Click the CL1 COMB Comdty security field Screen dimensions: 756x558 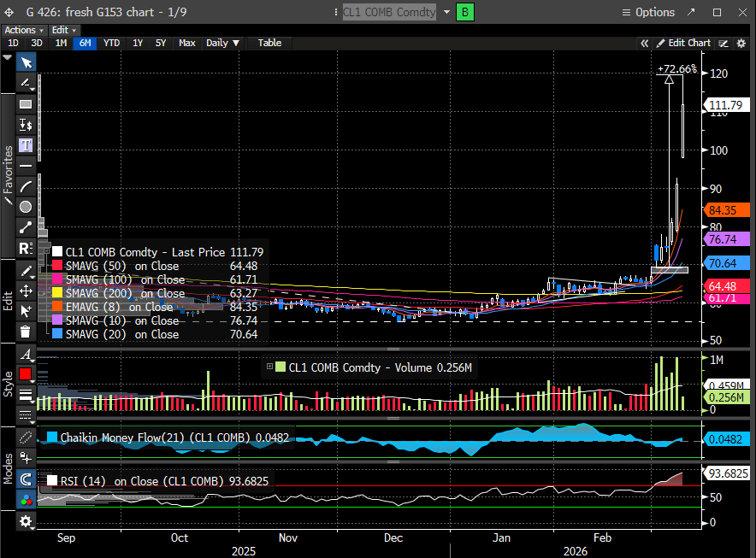(x=389, y=12)
